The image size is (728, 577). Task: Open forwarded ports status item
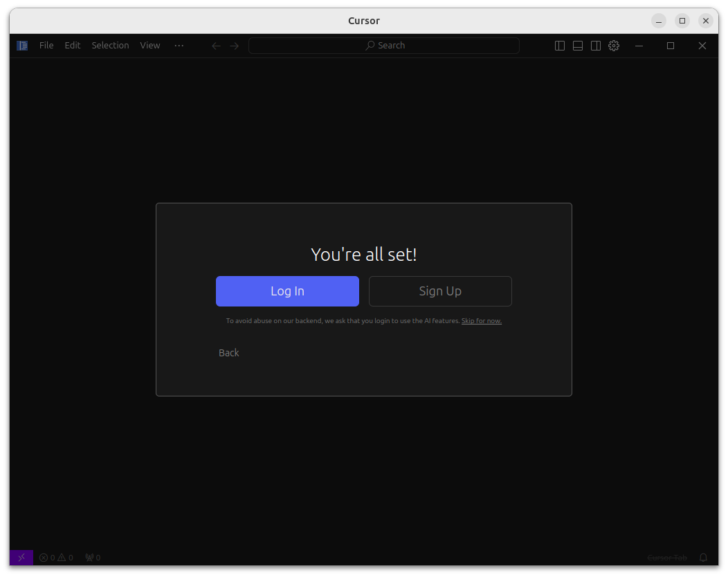[93, 558]
